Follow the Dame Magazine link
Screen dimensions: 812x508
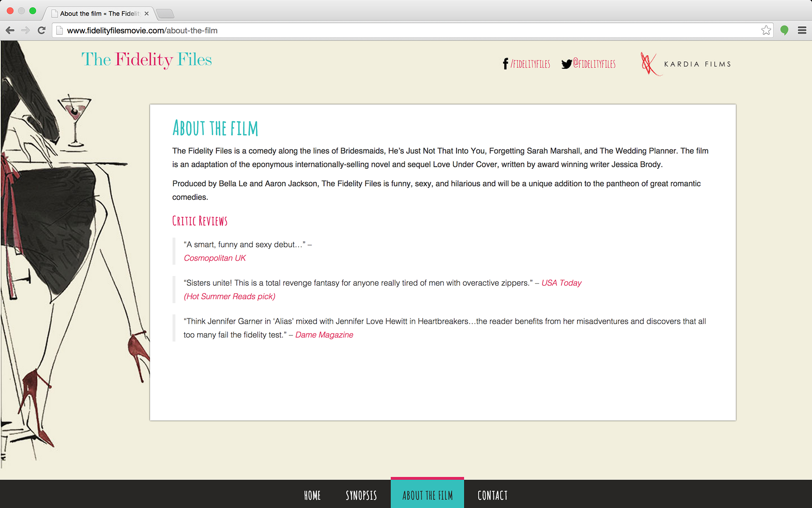(x=324, y=335)
